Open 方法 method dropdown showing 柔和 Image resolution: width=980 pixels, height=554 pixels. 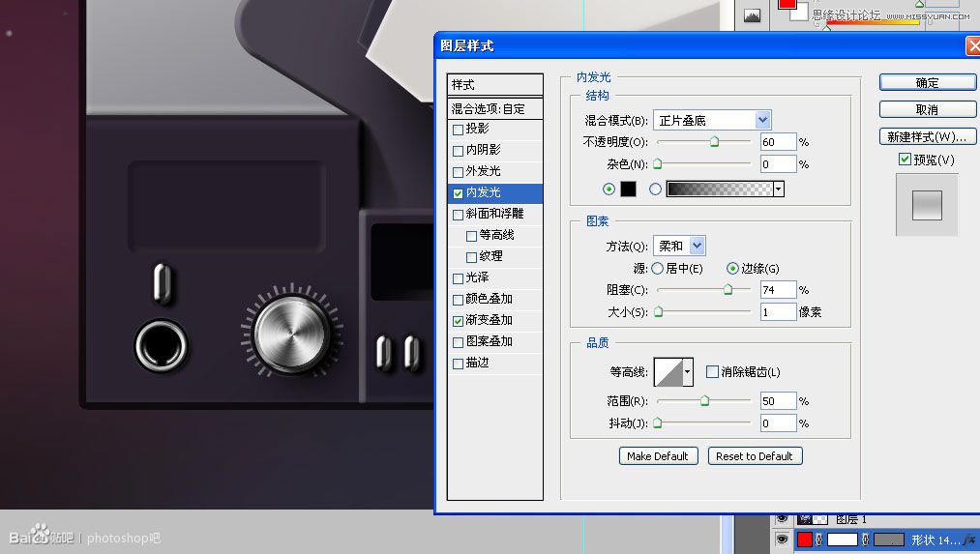679,247
